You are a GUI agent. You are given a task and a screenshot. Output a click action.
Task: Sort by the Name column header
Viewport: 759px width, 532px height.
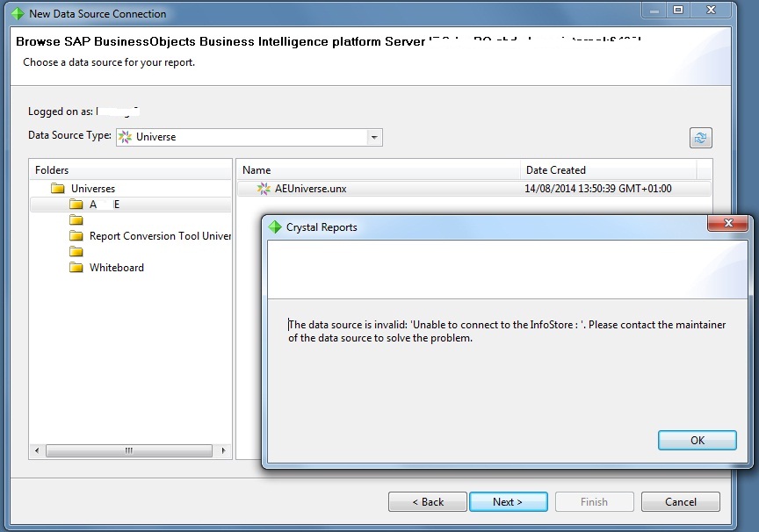379,169
